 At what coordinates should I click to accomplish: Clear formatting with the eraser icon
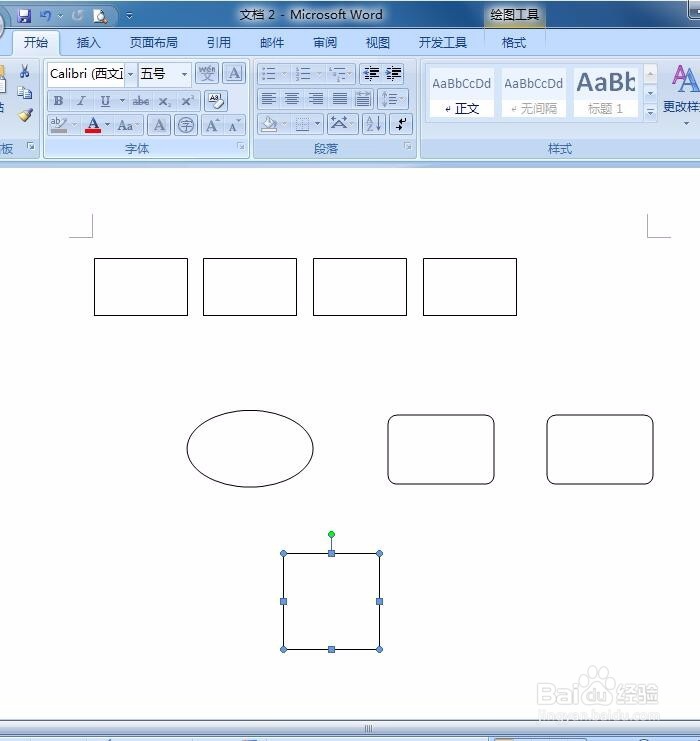[216, 101]
